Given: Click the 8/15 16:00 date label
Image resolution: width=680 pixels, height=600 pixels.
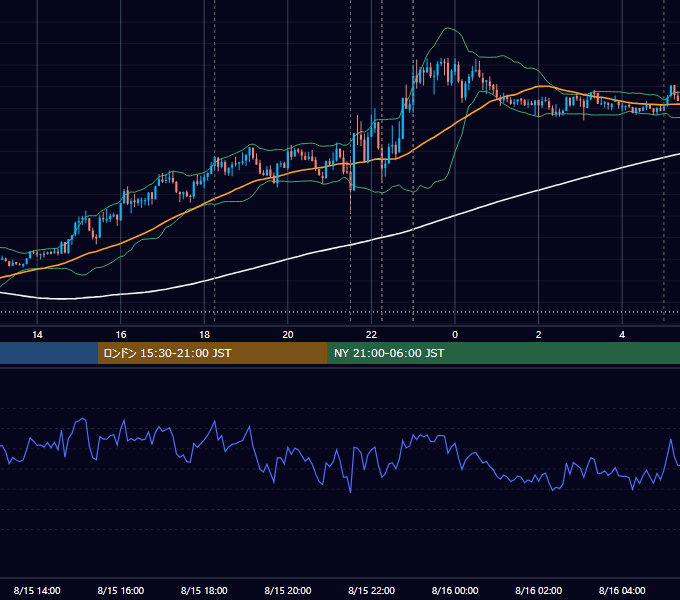Looking at the screenshot, I should click(x=121, y=590).
